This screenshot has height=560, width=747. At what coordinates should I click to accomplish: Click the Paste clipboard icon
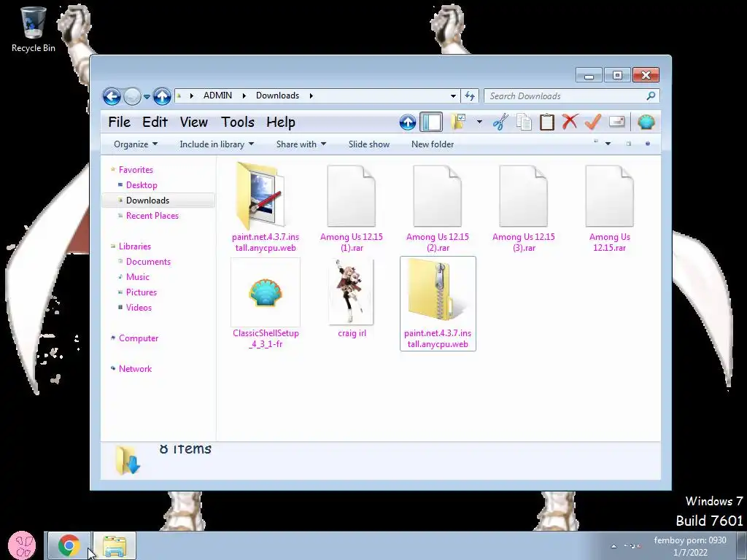pos(547,122)
